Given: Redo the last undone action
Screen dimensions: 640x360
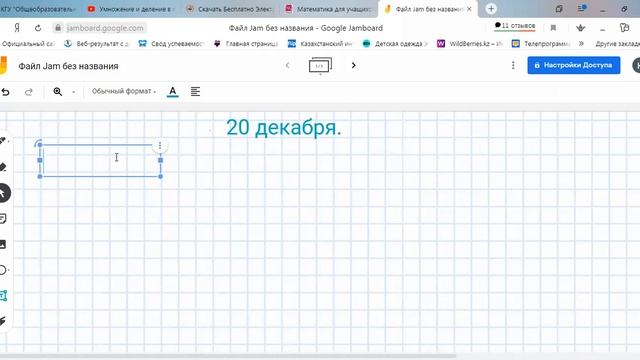Looking at the screenshot, I should (29, 92).
